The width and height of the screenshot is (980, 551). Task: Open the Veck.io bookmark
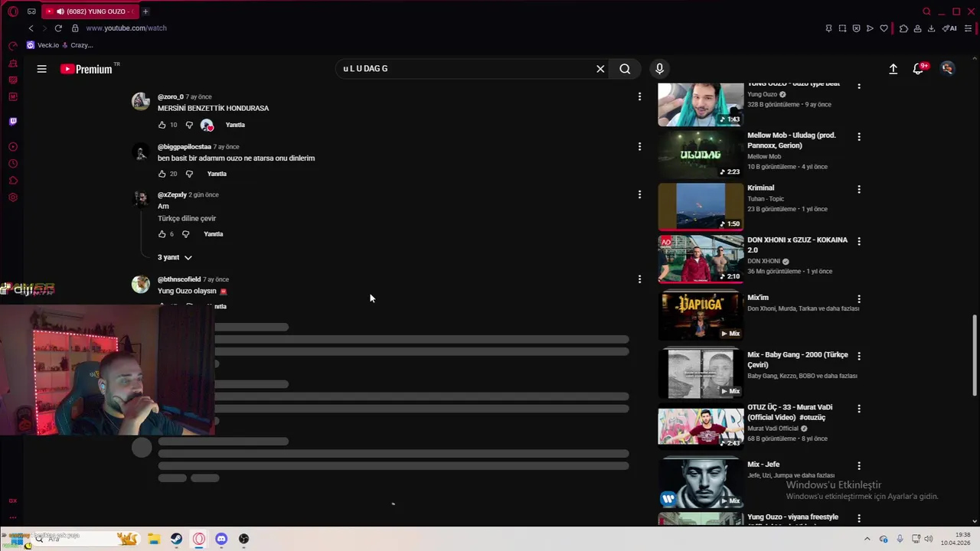43,45
